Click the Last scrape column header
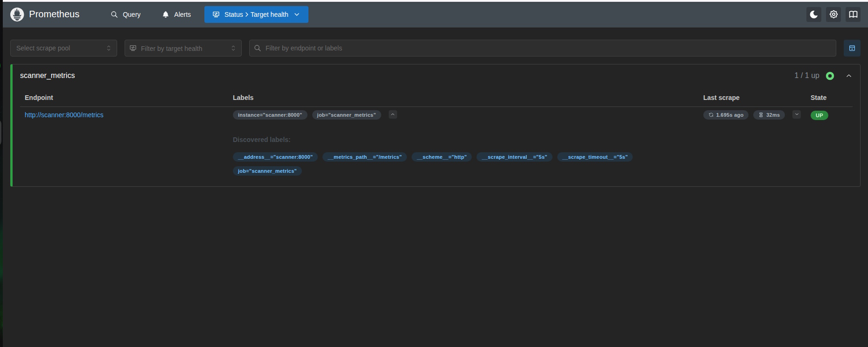The image size is (868, 347). point(721,98)
